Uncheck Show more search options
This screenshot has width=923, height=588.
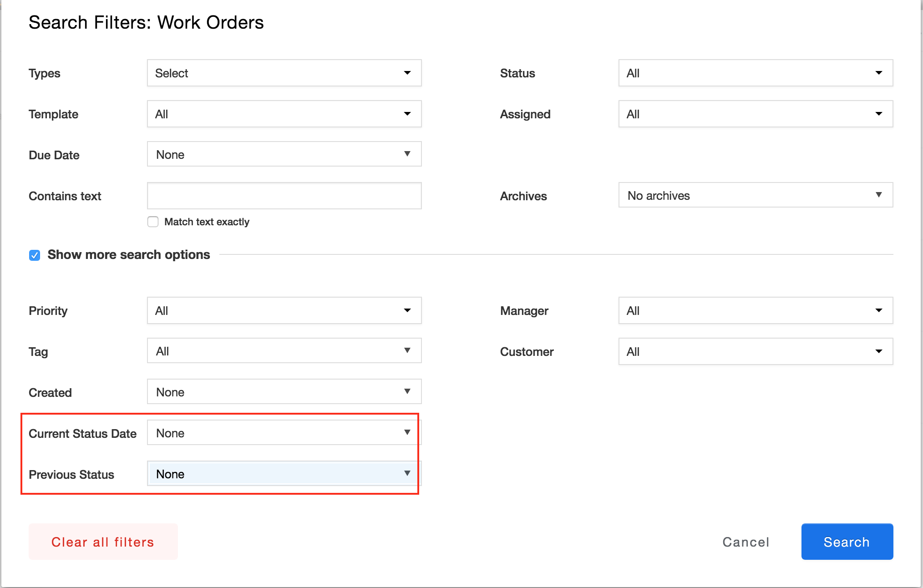click(35, 255)
